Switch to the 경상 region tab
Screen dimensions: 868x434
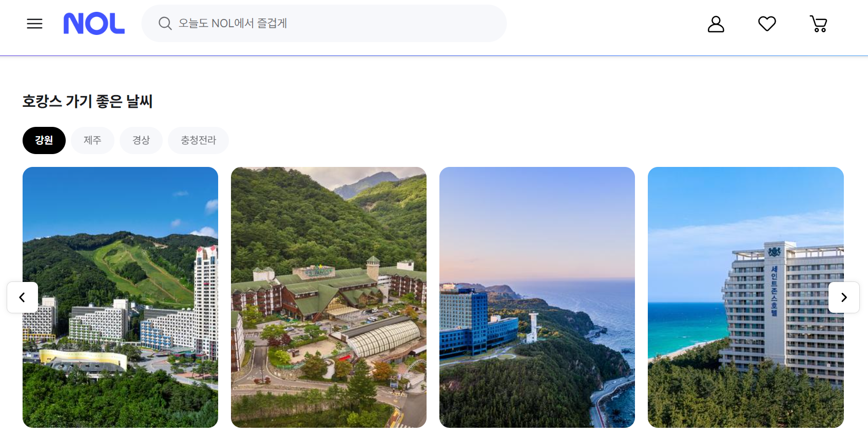coord(141,140)
